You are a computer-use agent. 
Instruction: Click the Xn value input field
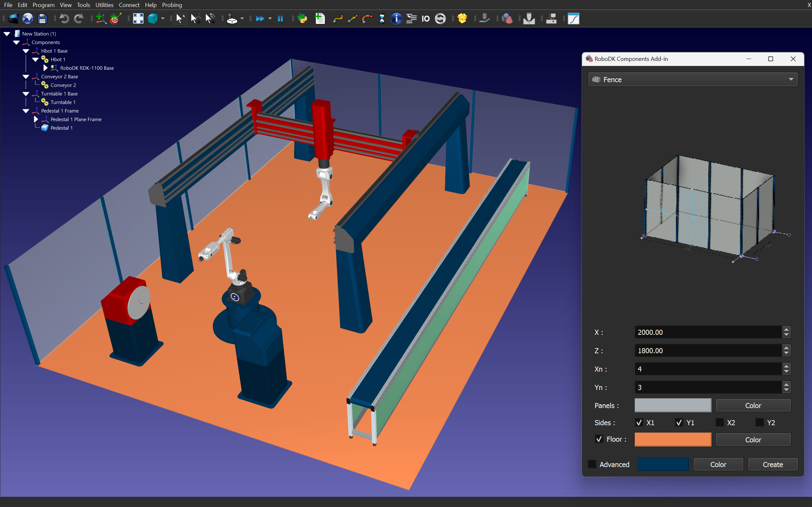(708, 369)
